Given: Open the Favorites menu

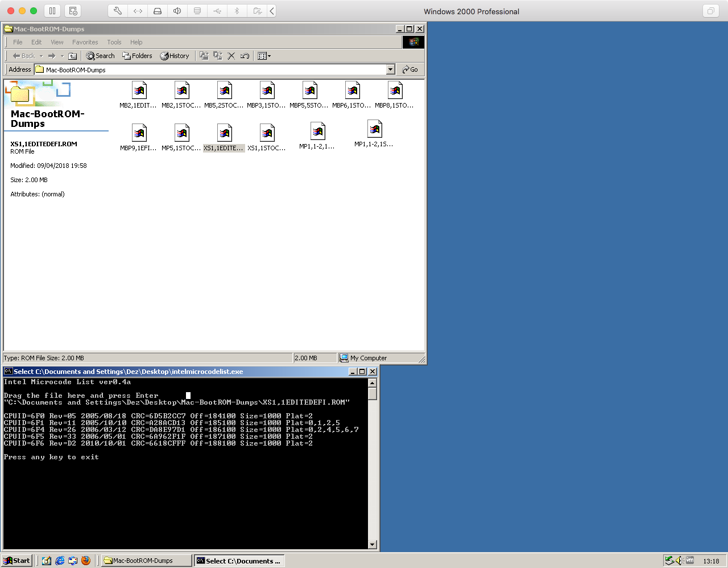Looking at the screenshot, I should [x=85, y=42].
